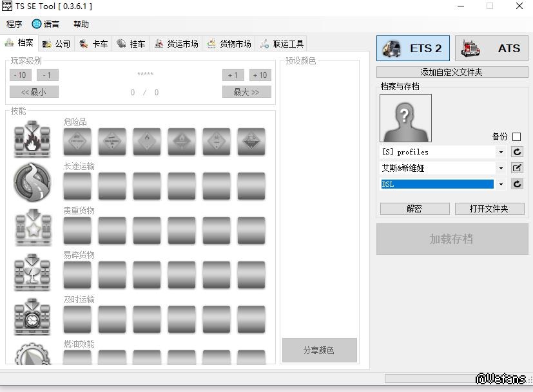Expand the [S] profiles dropdown

[x=501, y=152]
